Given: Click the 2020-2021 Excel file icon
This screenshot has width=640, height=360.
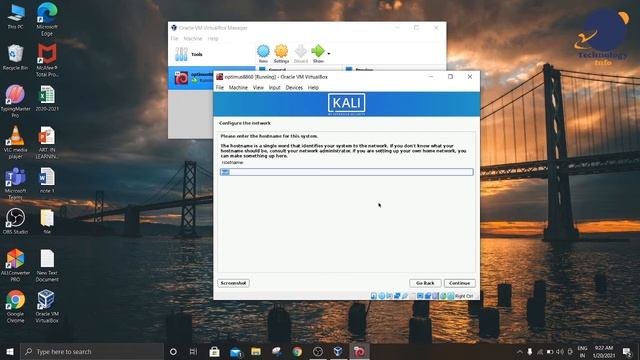Looking at the screenshot, I should tap(47, 98).
